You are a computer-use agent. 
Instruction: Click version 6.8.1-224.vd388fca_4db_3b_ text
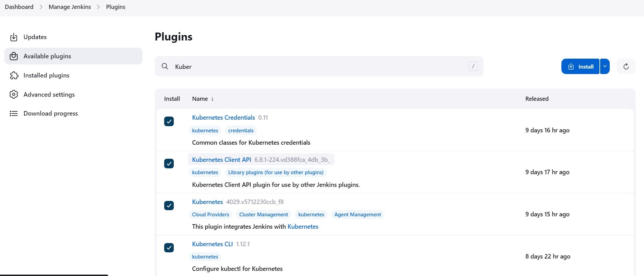[292, 160]
